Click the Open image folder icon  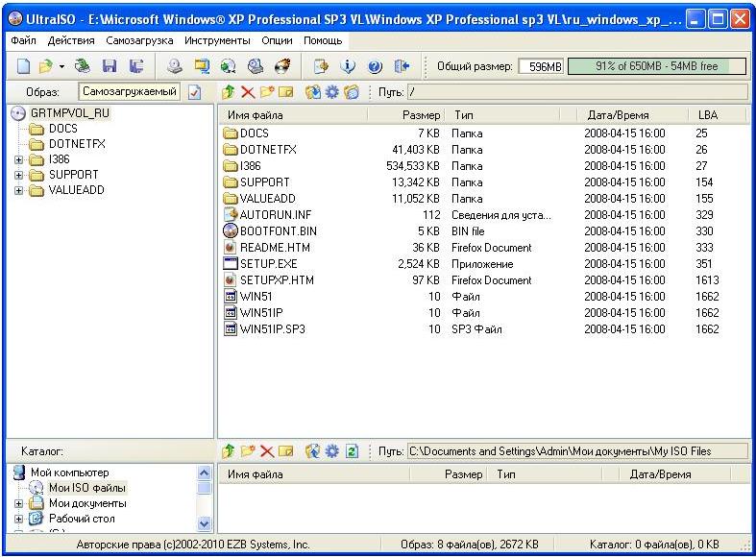pyautogui.click(x=46, y=66)
